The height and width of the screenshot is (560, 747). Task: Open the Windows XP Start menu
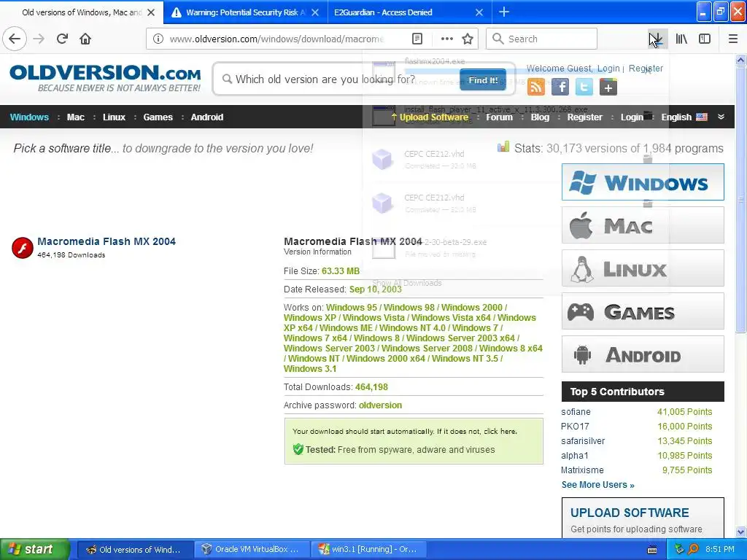coord(35,549)
